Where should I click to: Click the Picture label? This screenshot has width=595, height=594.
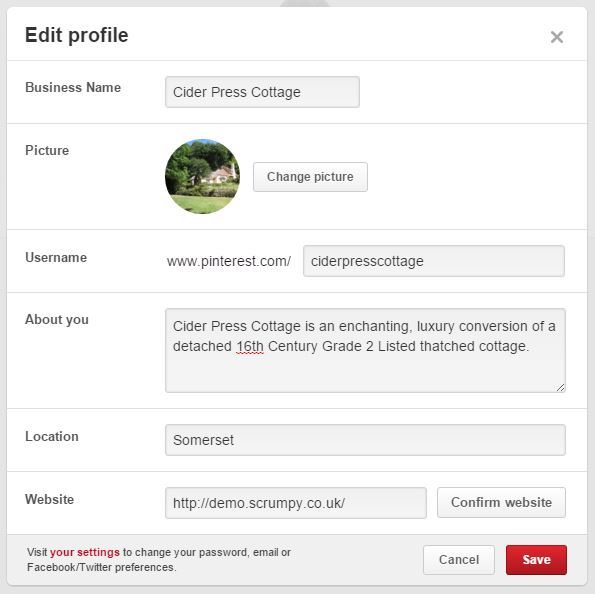47,150
